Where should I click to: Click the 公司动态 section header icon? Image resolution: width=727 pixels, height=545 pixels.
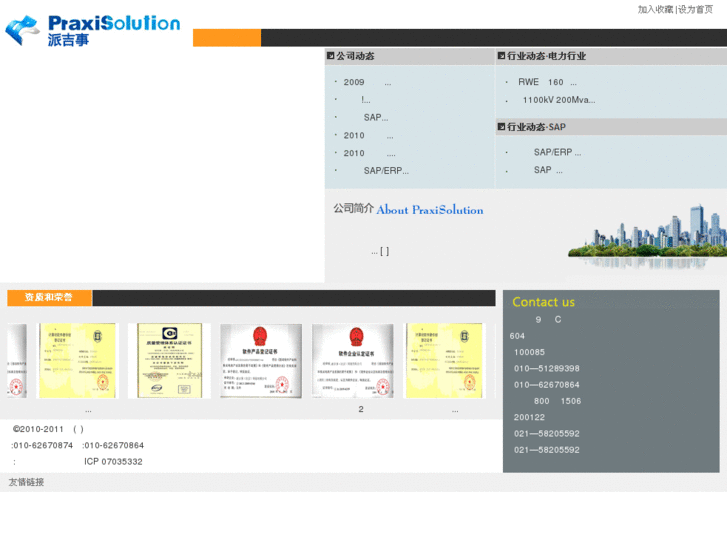pos(331,56)
